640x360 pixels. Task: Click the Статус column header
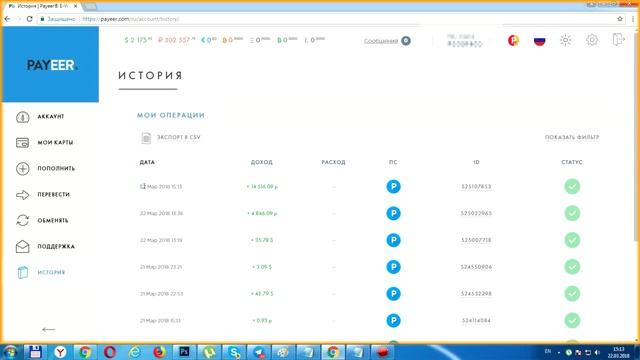(x=572, y=162)
